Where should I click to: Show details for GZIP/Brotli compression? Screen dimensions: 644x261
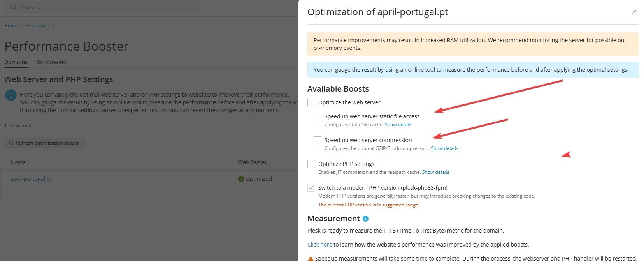pyautogui.click(x=444, y=148)
